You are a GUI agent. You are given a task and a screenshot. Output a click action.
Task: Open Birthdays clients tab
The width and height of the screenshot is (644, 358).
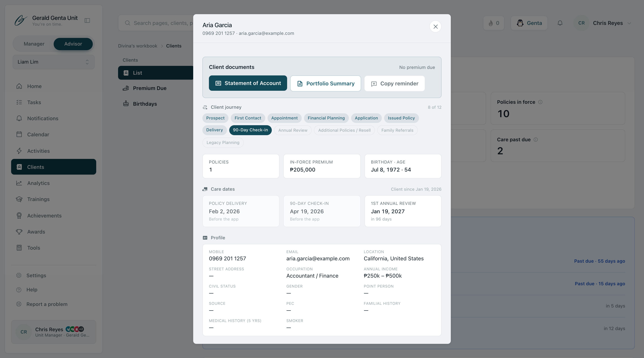155,104
